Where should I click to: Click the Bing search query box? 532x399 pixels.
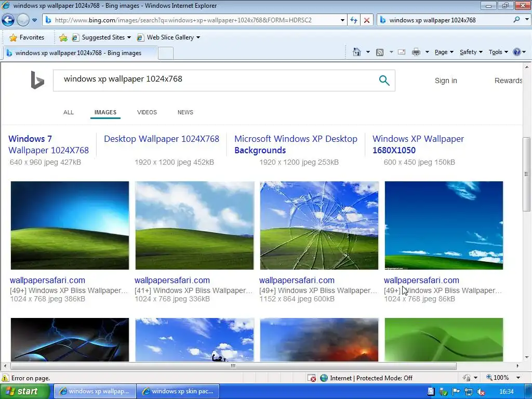coord(214,81)
